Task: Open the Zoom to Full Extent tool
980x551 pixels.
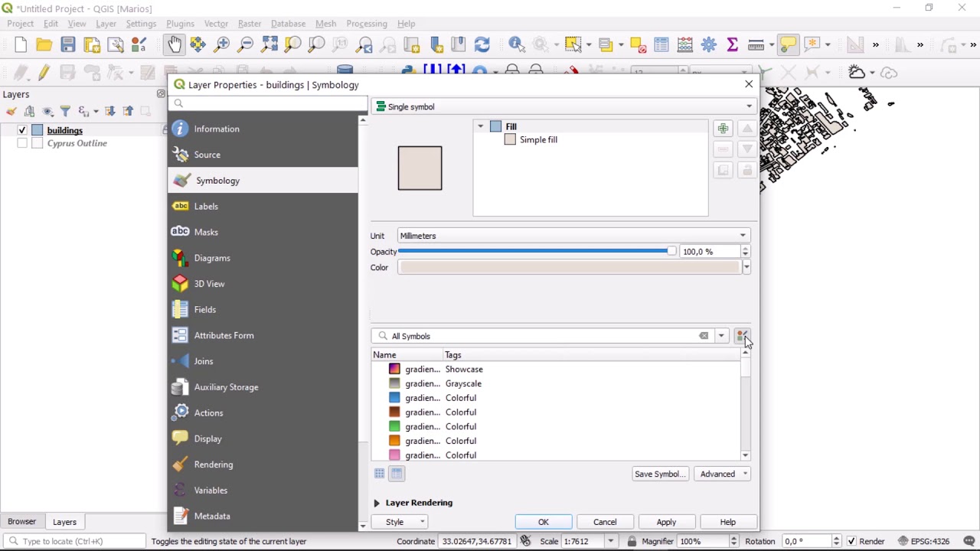Action: pyautogui.click(x=269, y=44)
